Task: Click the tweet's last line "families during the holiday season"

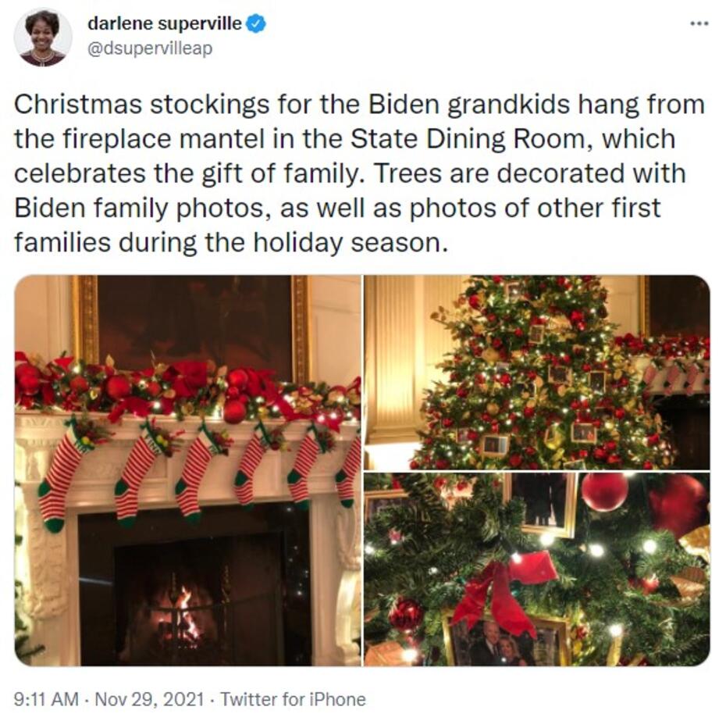Action: 231,242
